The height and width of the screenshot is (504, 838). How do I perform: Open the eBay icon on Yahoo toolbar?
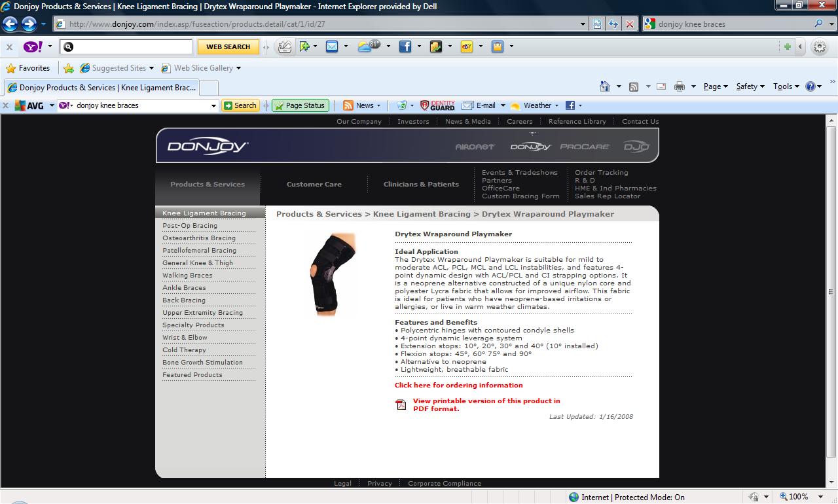tap(467, 46)
